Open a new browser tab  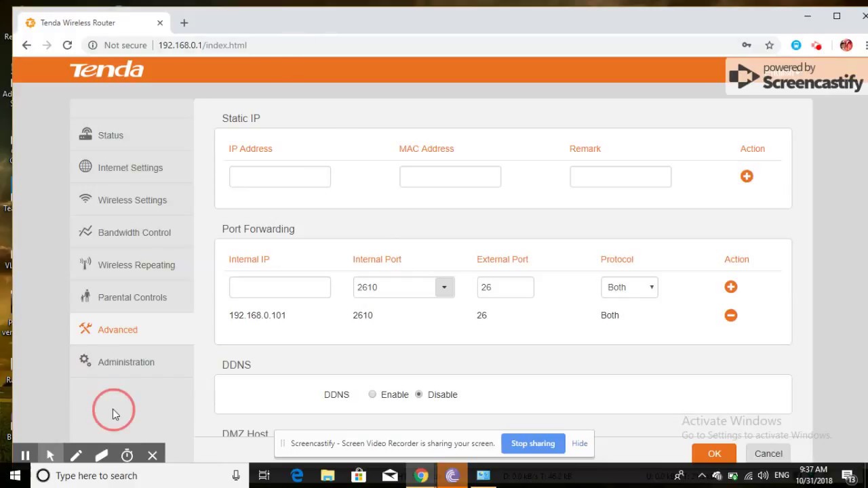tap(184, 22)
